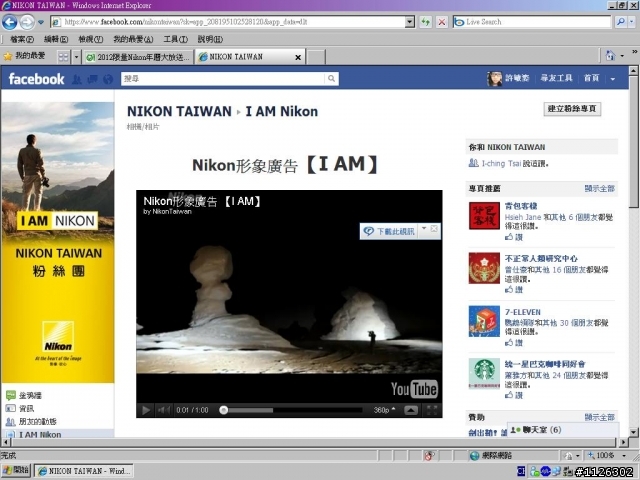Open the 工具(T) menu

tap(176, 39)
